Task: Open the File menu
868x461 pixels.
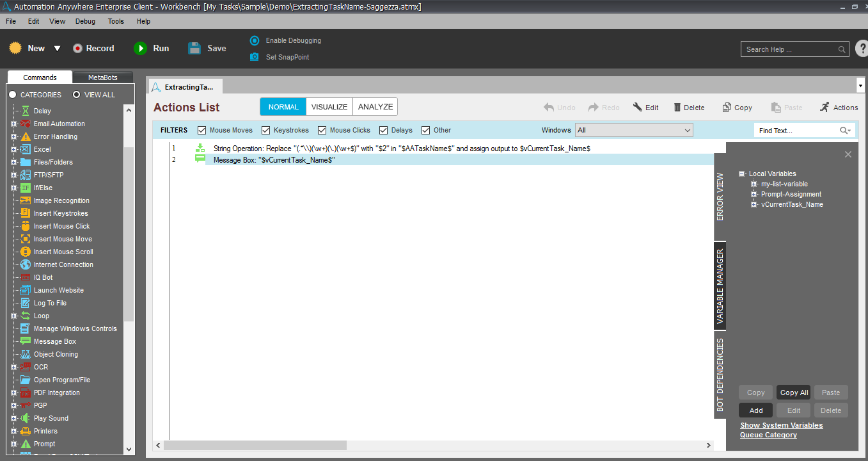Action: [11, 21]
